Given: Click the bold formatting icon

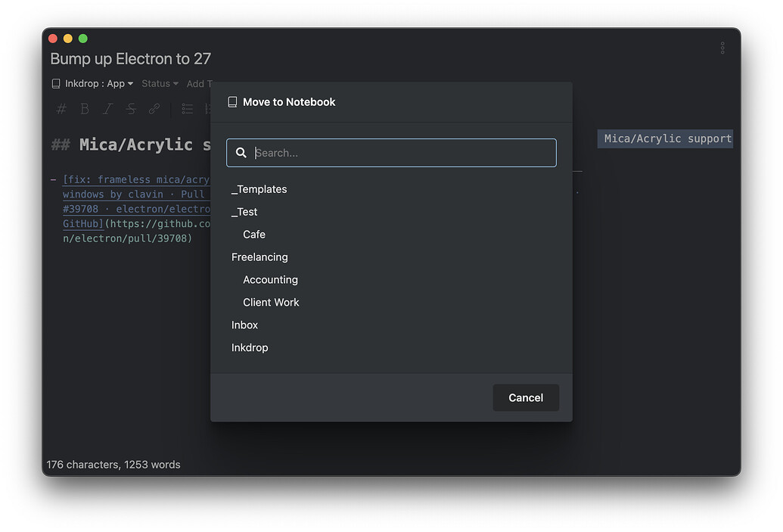Looking at the screenshot, I should 84,109.
